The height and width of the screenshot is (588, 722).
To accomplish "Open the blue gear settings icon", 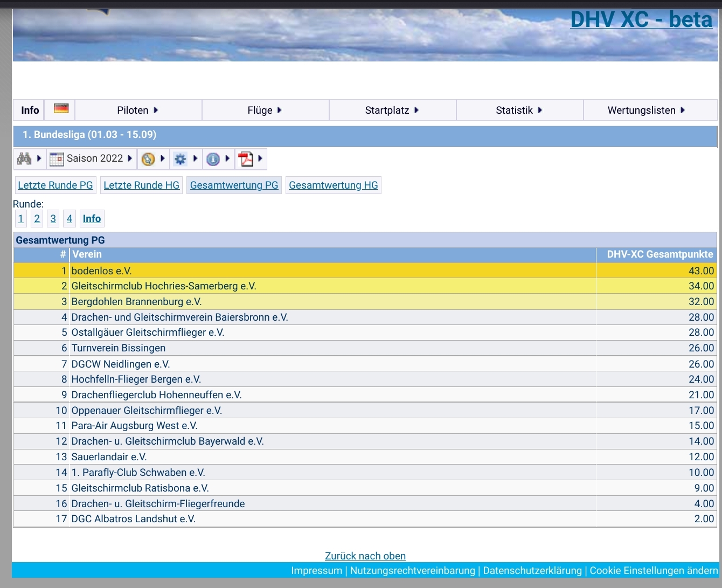I will tap(180, 159).
